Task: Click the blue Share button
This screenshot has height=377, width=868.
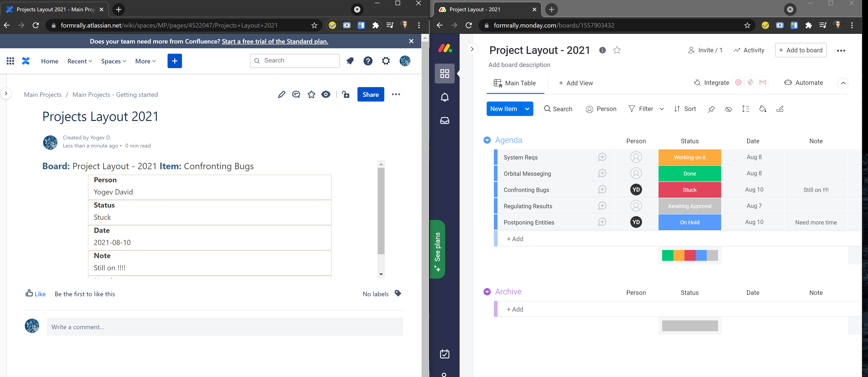Action: click(x=370, y=94)
